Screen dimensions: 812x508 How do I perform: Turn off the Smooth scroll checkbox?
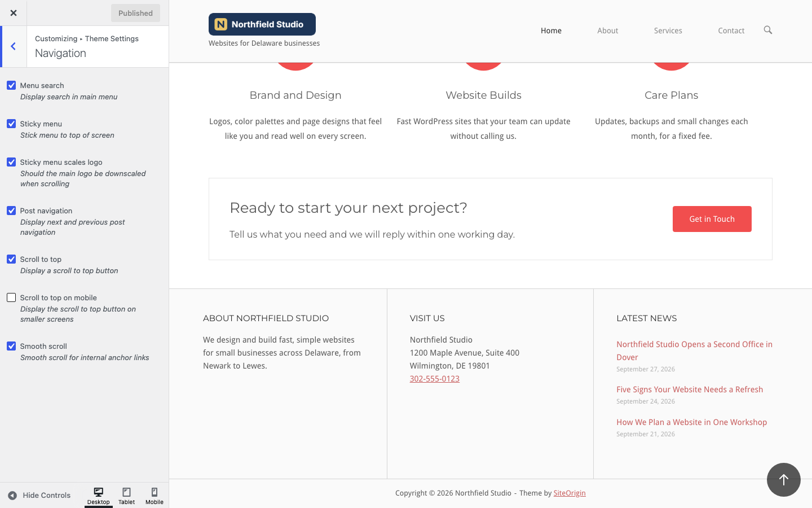click(11, 346)
